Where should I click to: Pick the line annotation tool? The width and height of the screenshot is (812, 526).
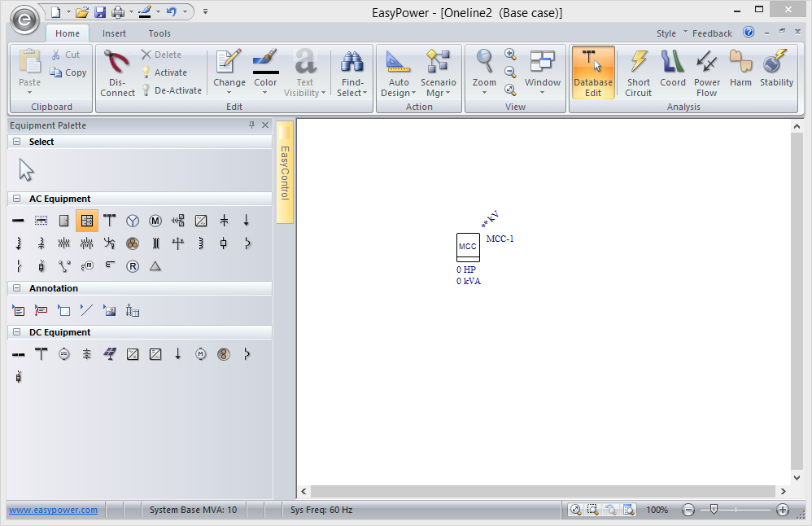86,310
